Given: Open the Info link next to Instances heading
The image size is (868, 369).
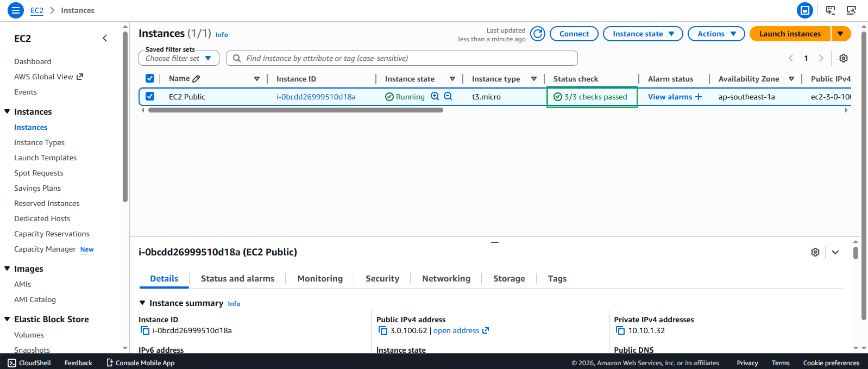Looking at the screenshot, I should [222, 34].
